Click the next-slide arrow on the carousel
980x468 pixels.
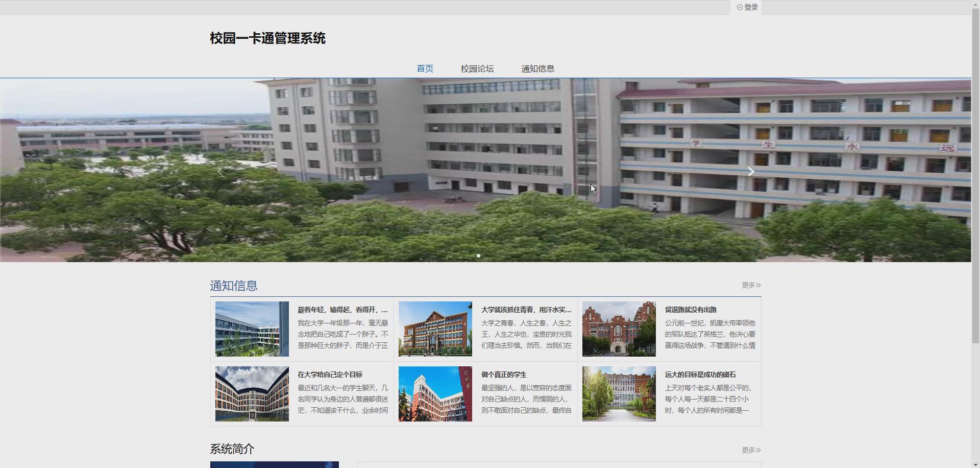[x=750, y=171]
